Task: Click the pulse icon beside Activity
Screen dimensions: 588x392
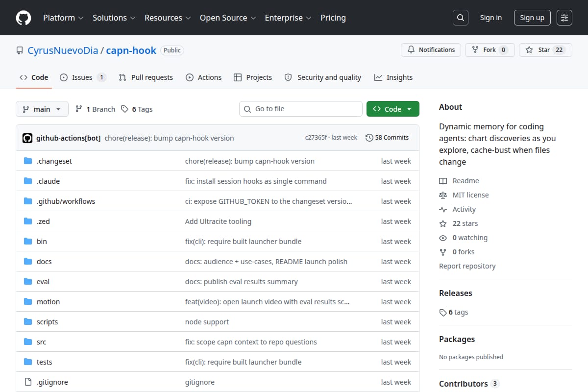Action: tap(443, 209)
